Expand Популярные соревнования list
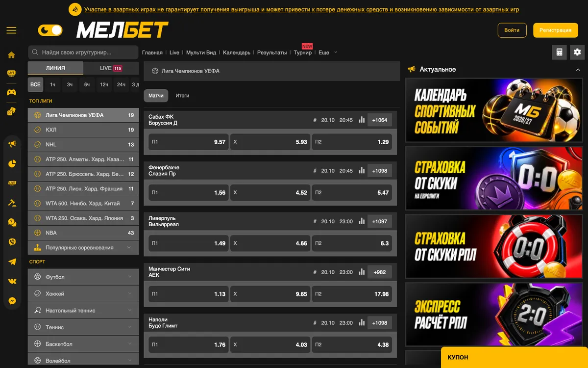 pyautogui.click(x=83, y=248)
